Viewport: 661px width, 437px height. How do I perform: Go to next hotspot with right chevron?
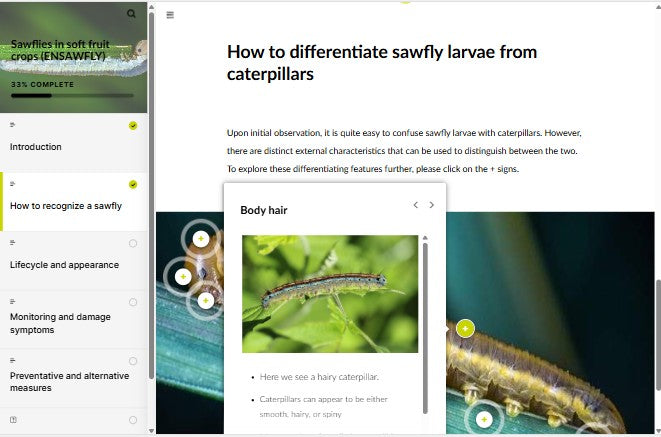tap(432, 205)
